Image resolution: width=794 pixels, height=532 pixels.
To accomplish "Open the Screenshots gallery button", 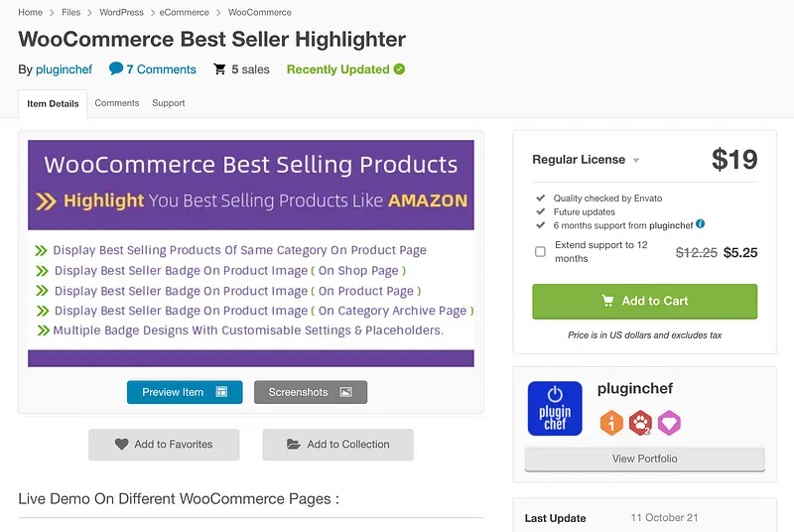I will pyautogui.click(x=311, y=392).
